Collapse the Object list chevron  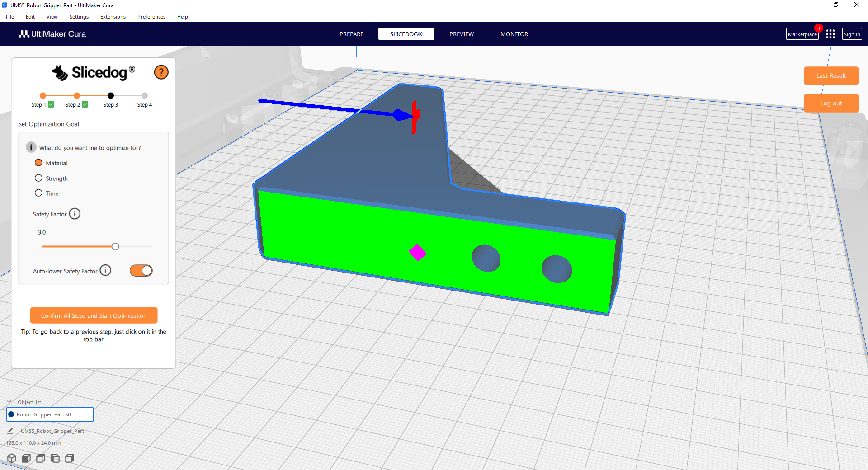pyautogui.click(x=9, y=402)
